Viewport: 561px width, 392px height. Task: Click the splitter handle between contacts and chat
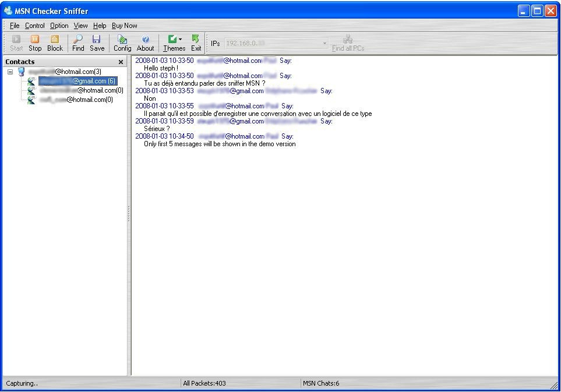(129, 214)
